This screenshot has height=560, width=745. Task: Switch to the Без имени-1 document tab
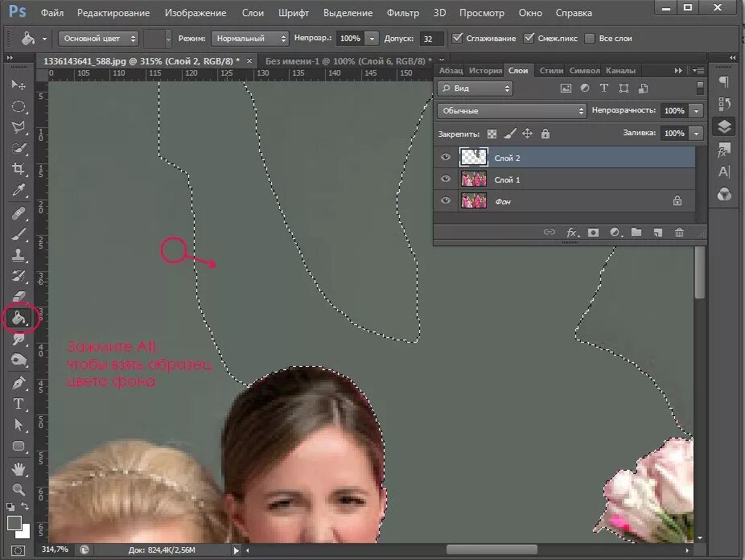338,61
